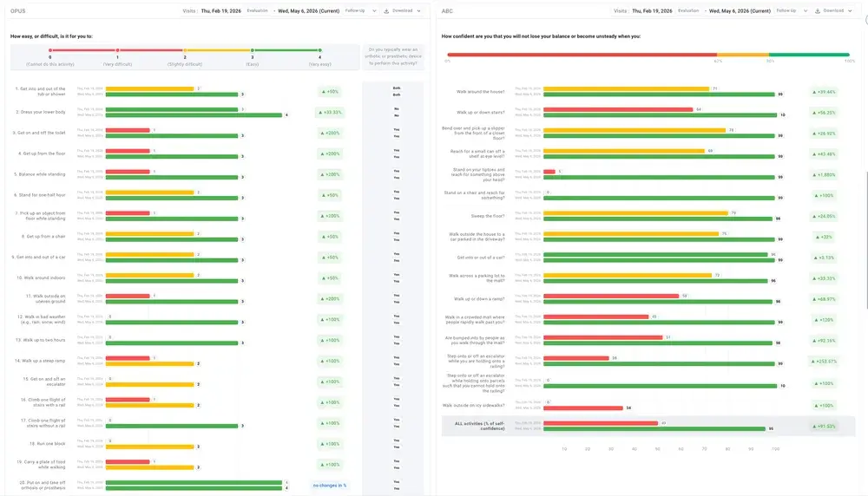This screenshot has height=496, width=868.
Task: Expand the Download options chevron in OPUS panel
Action: pyautogui.click(x=418, y=11)
